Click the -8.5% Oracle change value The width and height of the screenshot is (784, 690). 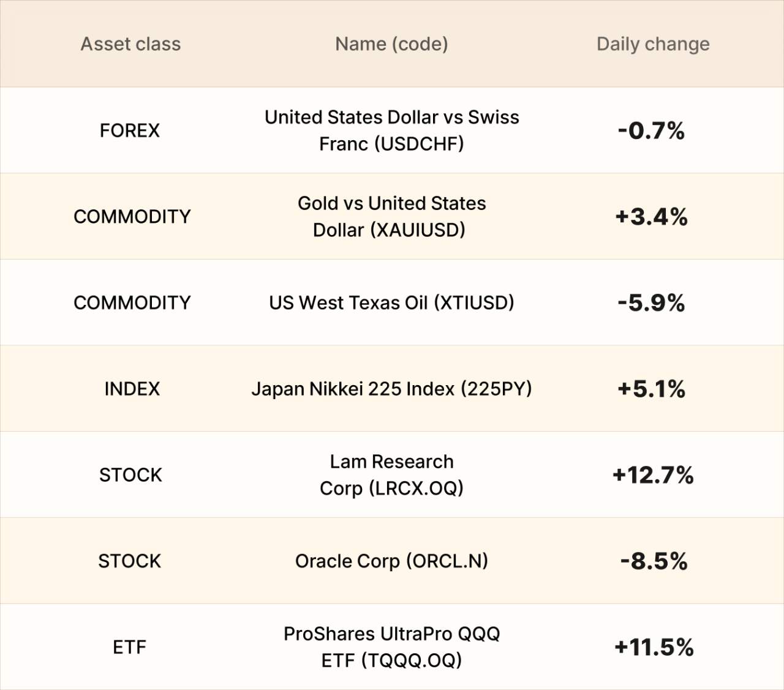coord(654,561)
